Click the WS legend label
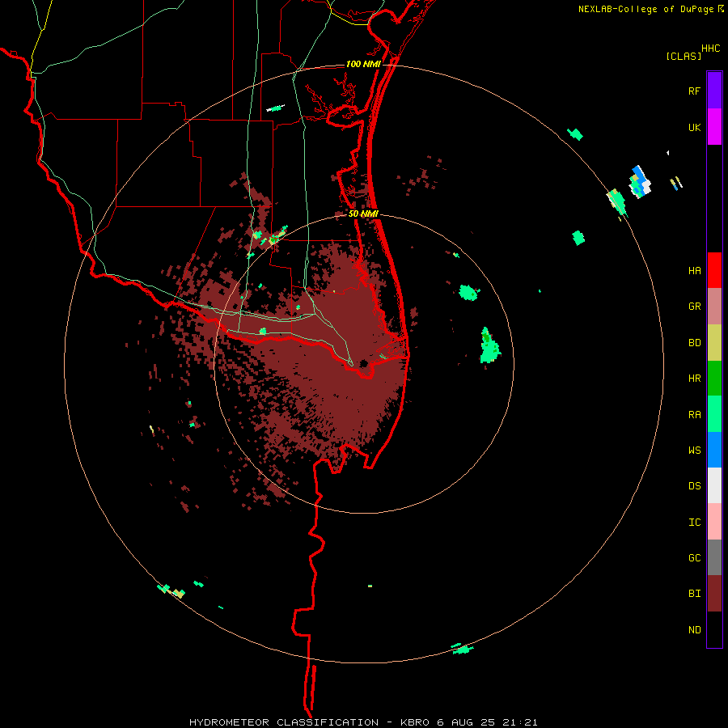This screenshot has width=728, height=728. coord(694,451)
